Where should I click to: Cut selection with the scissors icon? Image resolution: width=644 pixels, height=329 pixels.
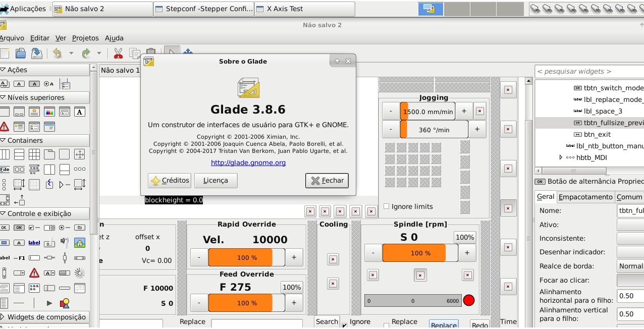tap(118, 53)
